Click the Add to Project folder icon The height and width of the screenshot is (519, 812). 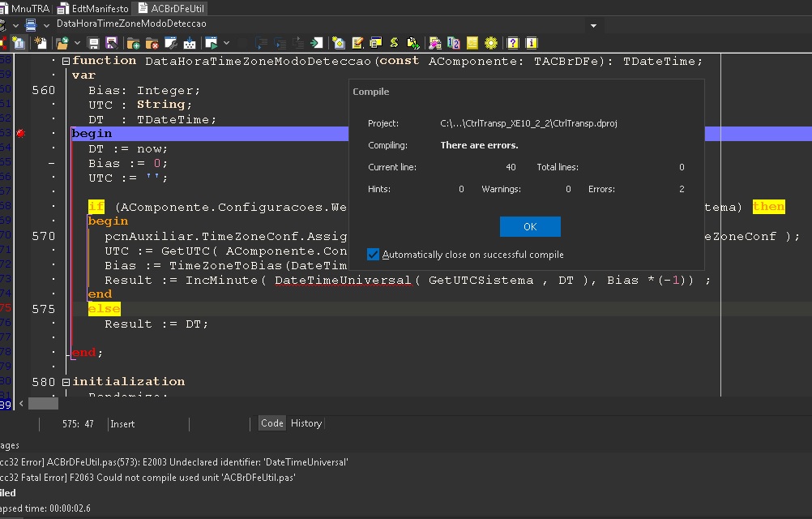133,43
